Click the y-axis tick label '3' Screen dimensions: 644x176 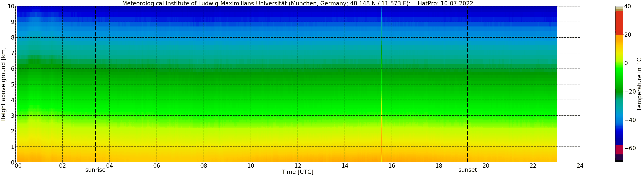[x=12, y=116]
